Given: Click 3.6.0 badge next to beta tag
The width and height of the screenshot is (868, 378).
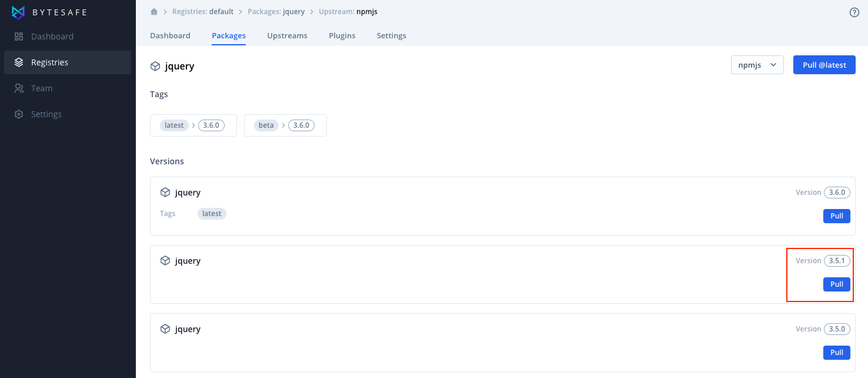Looking at the screenshot, I should pos(301,125).
